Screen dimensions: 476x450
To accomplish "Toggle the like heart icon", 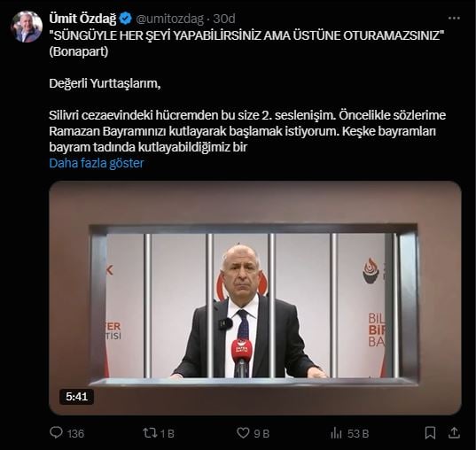I will pos(243,432).
